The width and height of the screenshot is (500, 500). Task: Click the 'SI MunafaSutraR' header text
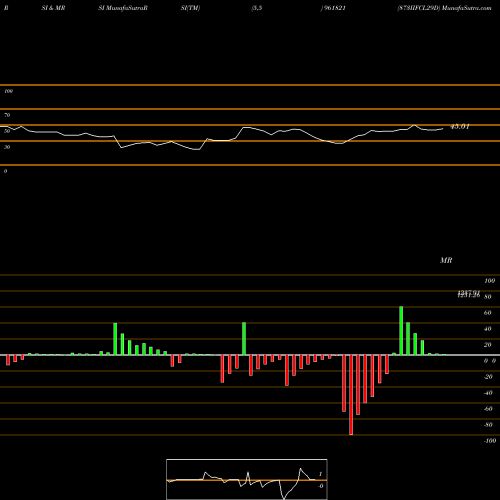pos(123,8)
